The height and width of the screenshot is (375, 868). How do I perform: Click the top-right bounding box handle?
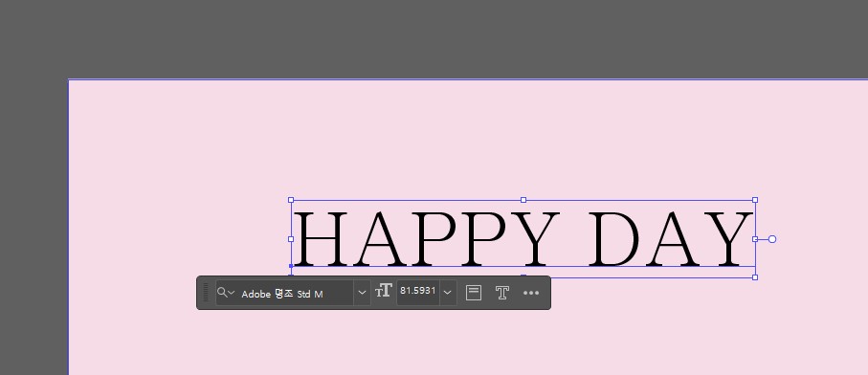[755, 200]
